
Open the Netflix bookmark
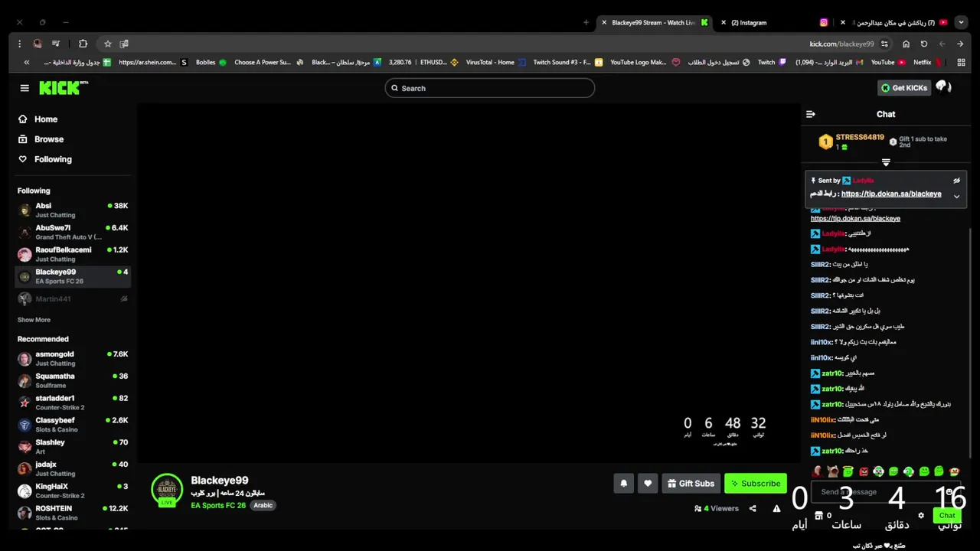click(x=927, y=62)
